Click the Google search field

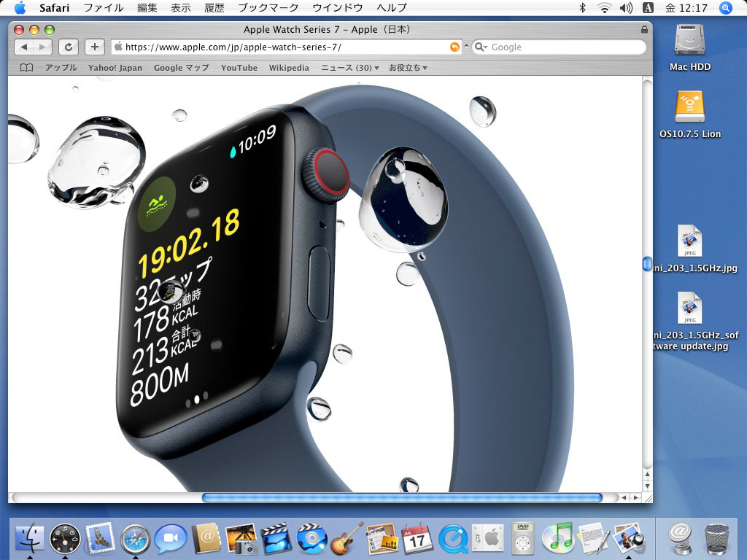tap(559, 47)
